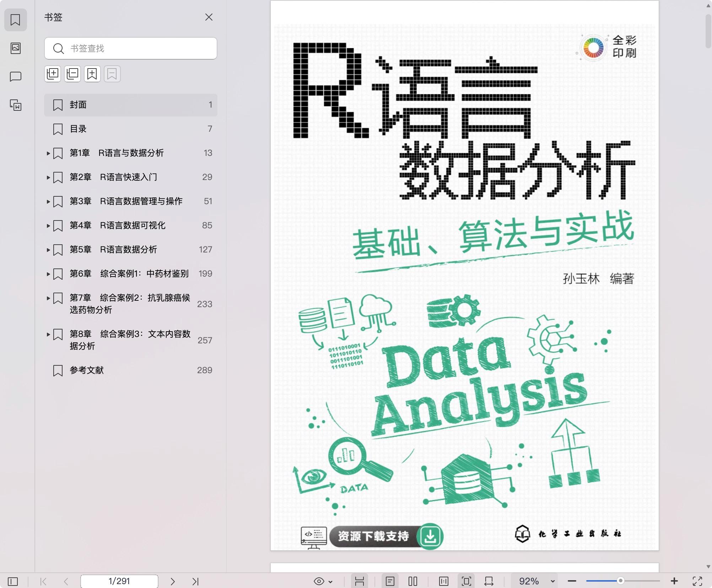
Task: Go to next page arrow
Action: [173, 581]
